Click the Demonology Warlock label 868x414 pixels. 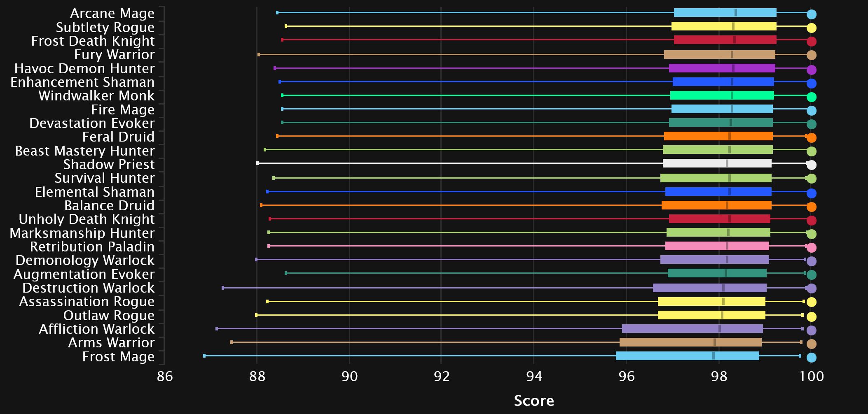pyautogui.click(x=85, y=260)
